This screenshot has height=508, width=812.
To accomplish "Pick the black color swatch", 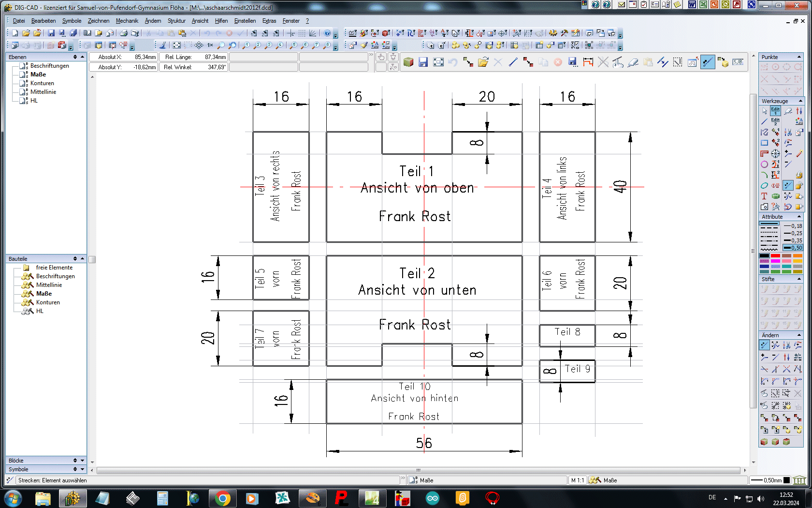I will click(764, 256).
